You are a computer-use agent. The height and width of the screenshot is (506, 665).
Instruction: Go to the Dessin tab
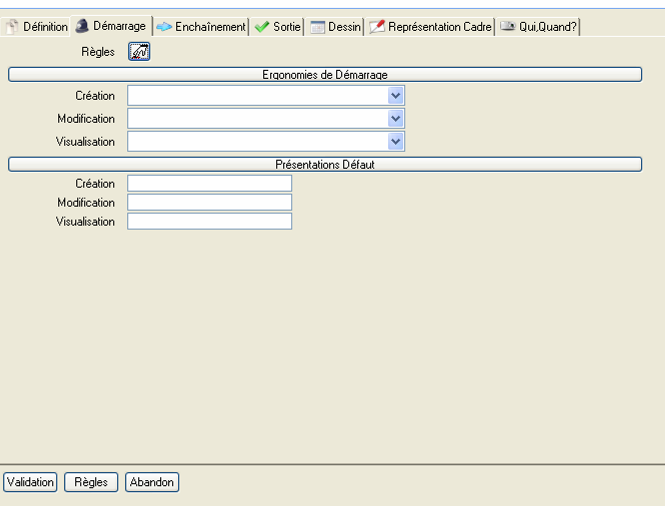335,27
